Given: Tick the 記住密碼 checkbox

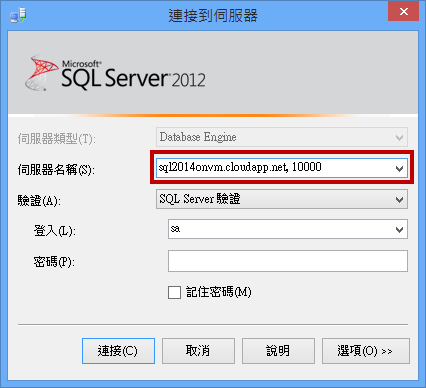Looking at the screenshot, I should pos(174,292).
